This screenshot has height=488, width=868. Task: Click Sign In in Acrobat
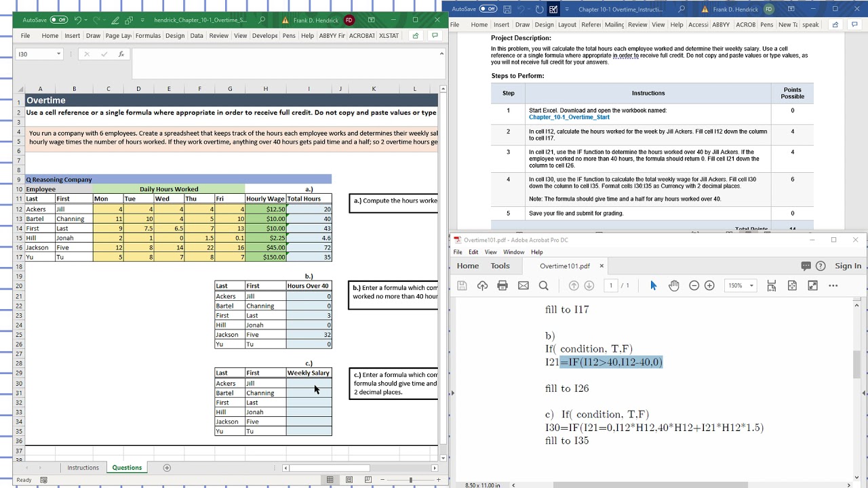848,266
